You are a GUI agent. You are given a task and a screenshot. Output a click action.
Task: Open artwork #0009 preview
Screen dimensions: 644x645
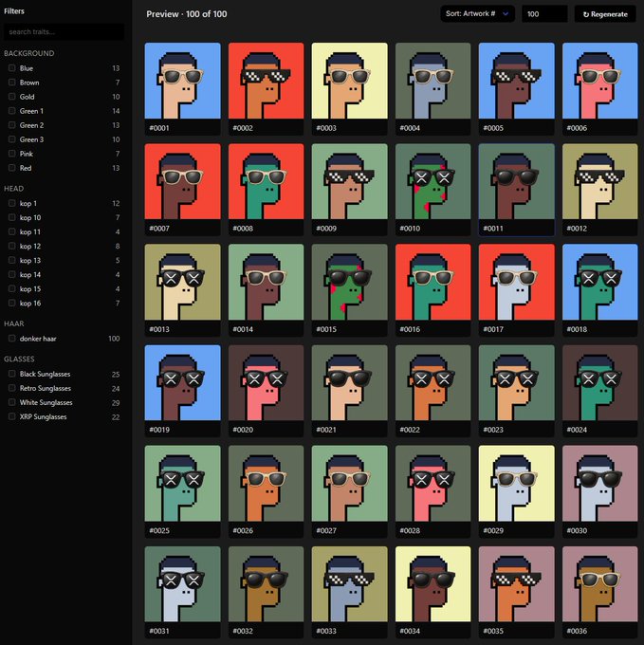coord(350,181)
